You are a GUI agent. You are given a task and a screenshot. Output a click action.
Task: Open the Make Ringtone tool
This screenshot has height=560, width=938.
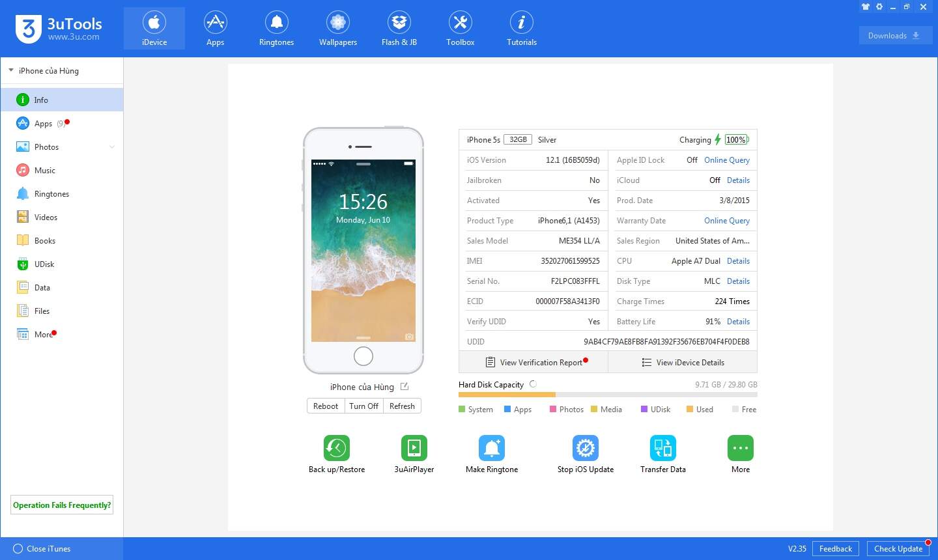[x=492, y=448]
